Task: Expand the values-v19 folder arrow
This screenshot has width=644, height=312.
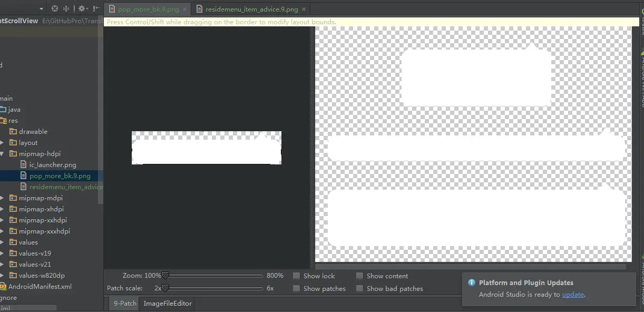Action: pos(2,253)
